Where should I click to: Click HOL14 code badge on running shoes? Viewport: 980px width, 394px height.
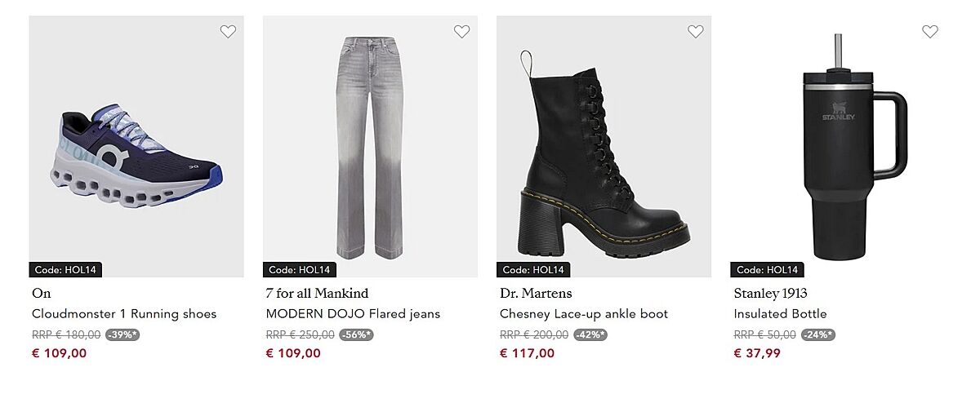pos(65,270)
